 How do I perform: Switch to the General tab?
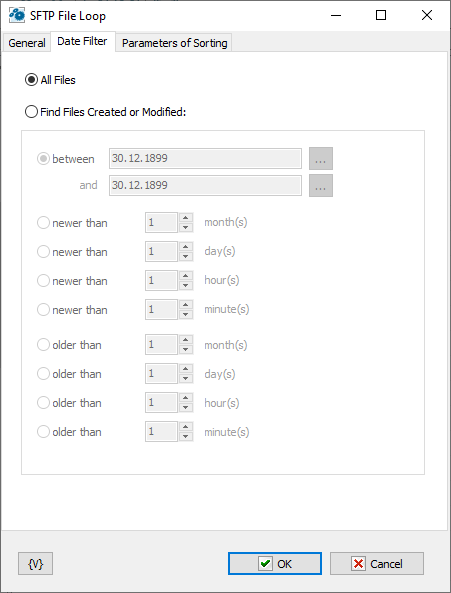pyautogui.click(x=27, y=43)
